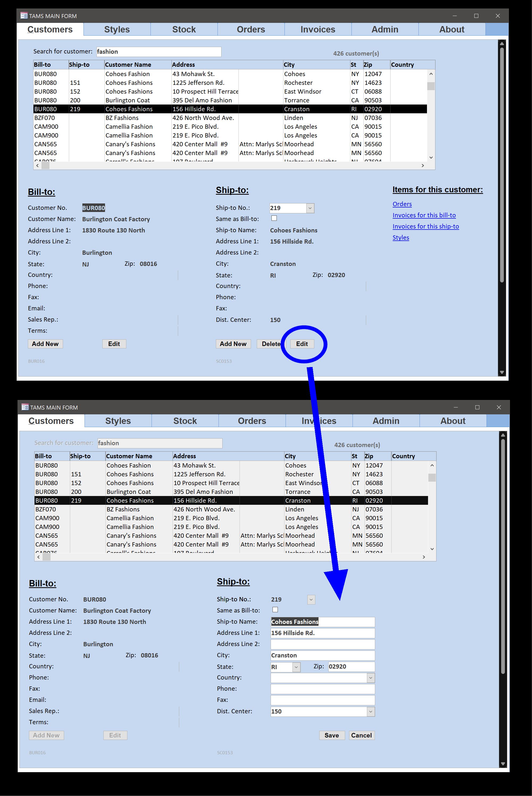Screen dimensions: 532x796
Task: Click the TAMS form icon in upper window title bar
Action: (x=24, y=16)
